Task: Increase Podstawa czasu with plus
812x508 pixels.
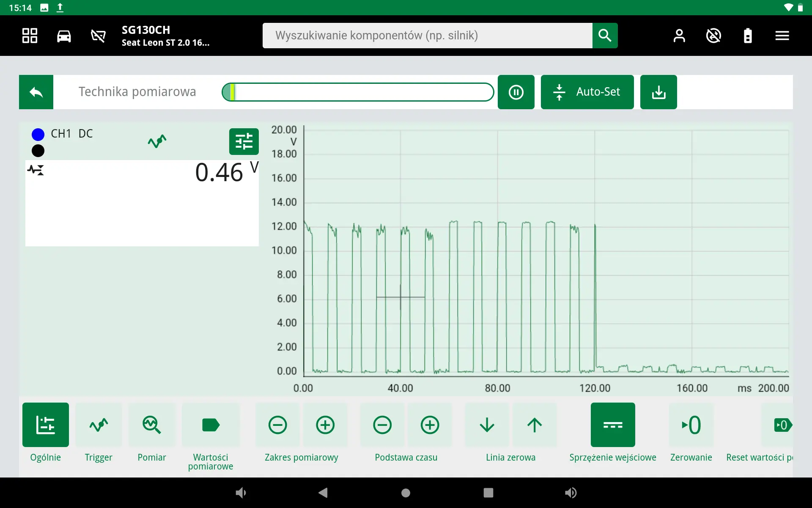Action: (430, 425)
